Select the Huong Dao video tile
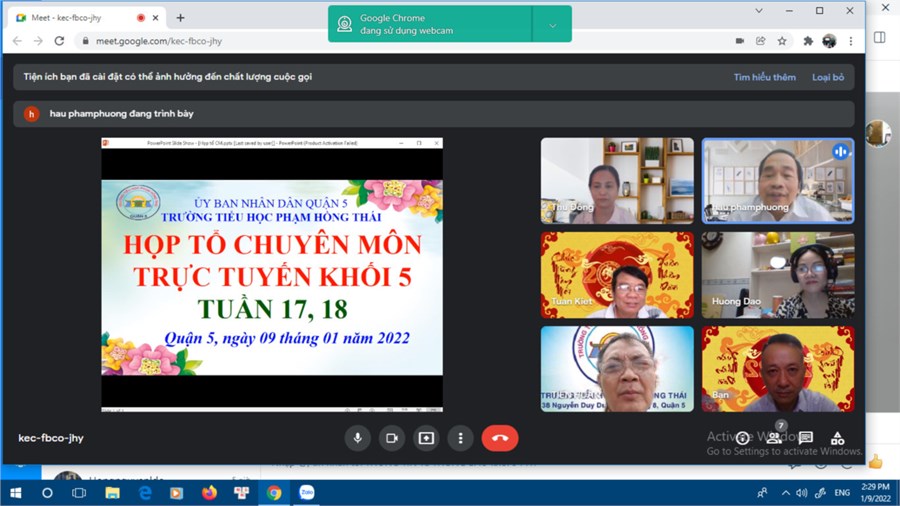900x506 pixels. [777, 275]
